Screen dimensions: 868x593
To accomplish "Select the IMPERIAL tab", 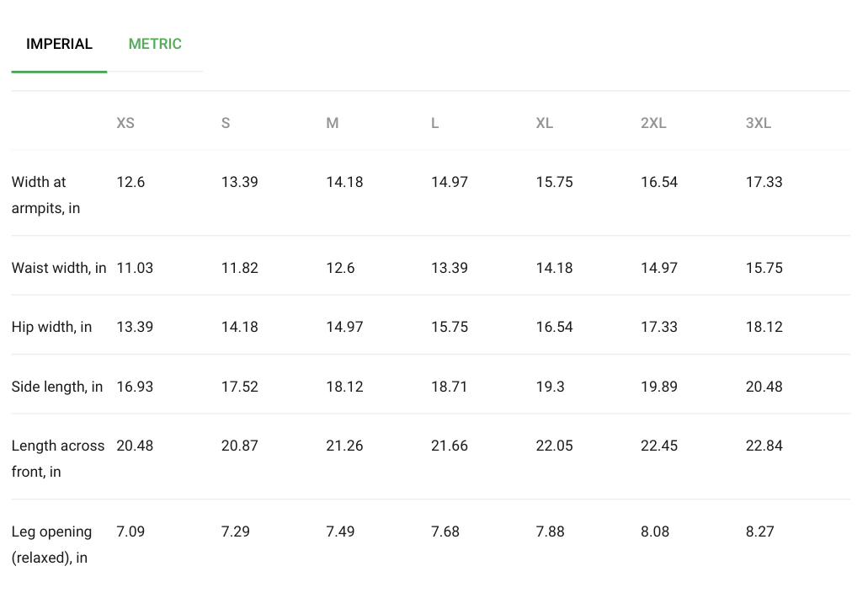I will (59, 44).
